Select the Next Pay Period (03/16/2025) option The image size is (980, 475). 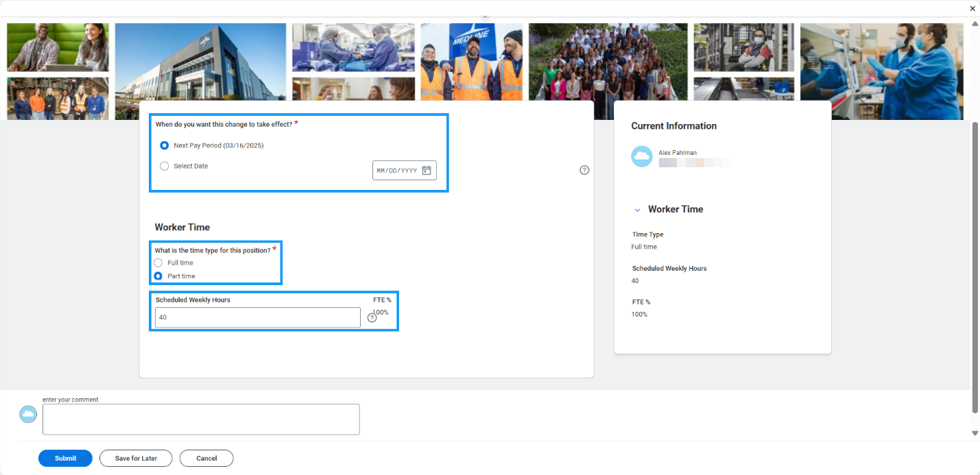point(164,145)
